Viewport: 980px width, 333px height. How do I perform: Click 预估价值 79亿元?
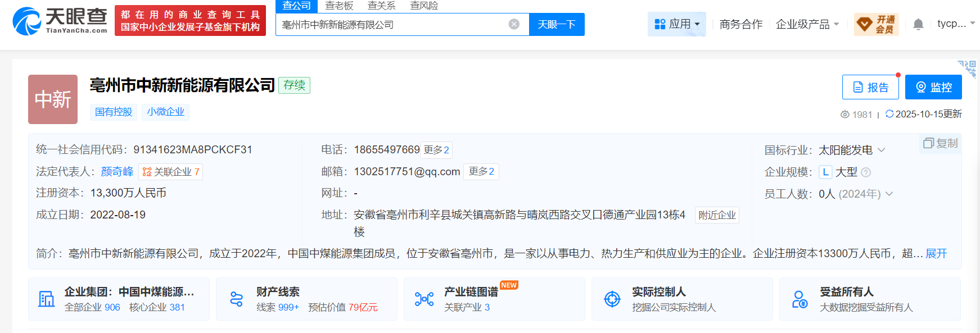click(x=343, y=307)
